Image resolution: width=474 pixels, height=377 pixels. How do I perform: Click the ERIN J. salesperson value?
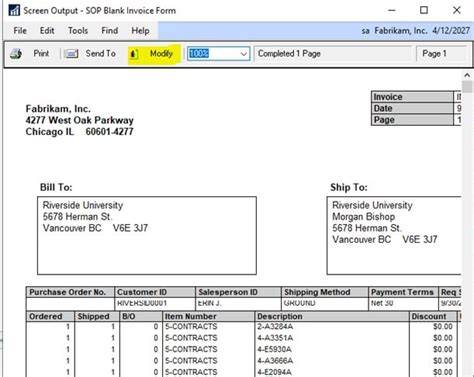[209, 303]
